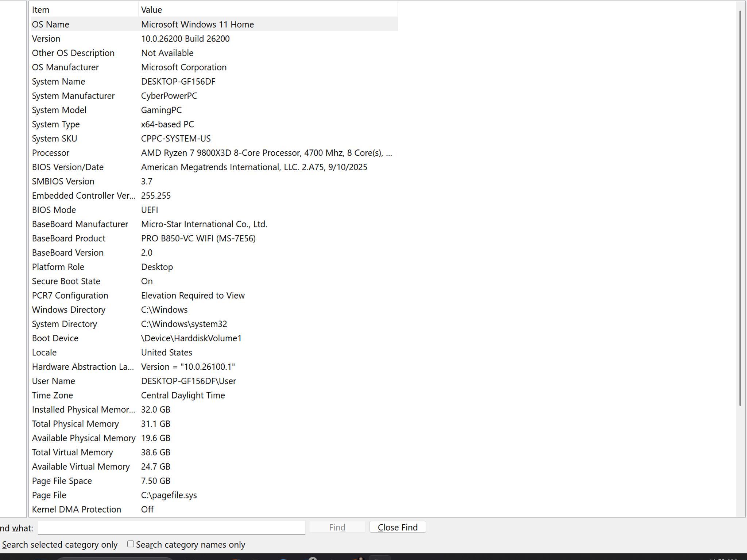747x560 pixels.
Task: Select the 'C:\Windows\system32' value
Action: [184, 324]
